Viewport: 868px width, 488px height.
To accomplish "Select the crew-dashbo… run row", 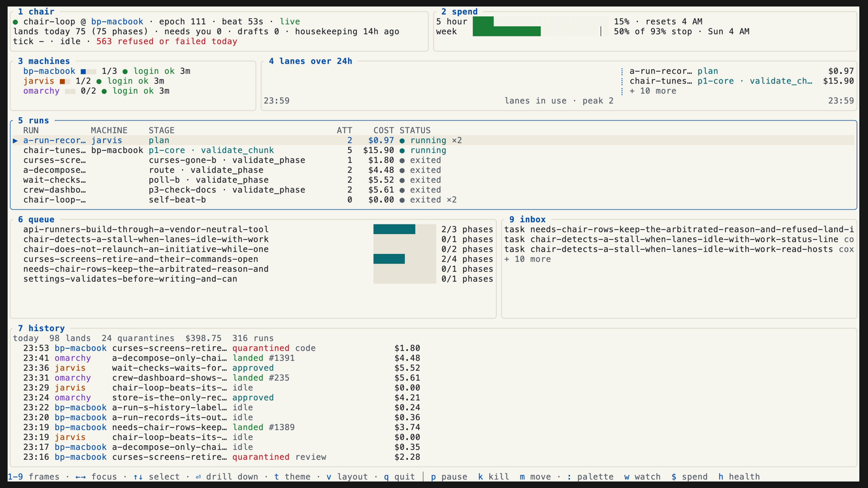I will 433,190.
